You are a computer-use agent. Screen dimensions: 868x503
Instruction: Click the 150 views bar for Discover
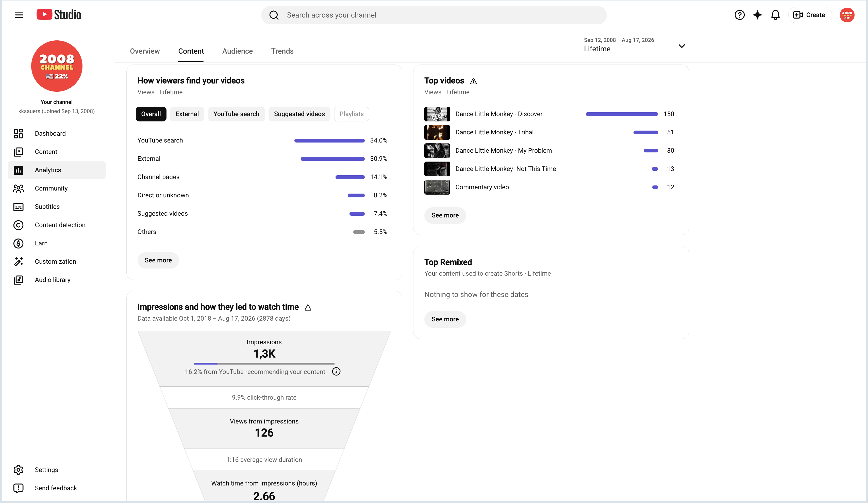[622, 114]
